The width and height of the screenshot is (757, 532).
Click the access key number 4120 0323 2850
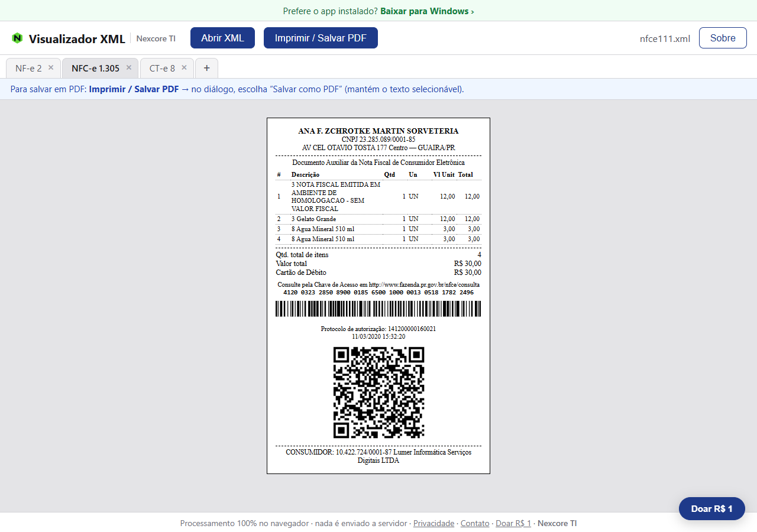(378, 293)
